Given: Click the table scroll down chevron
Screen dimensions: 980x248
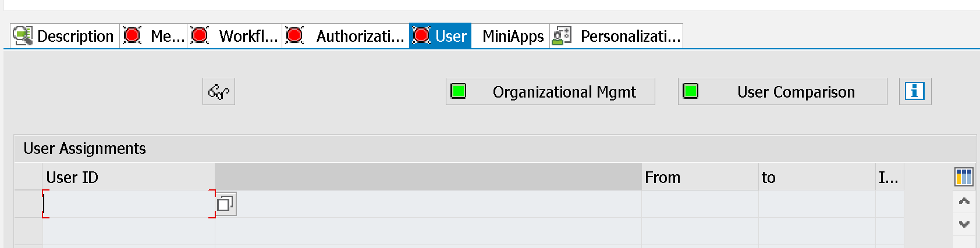Looking at the screenshot, I should [x=964, y=224].
